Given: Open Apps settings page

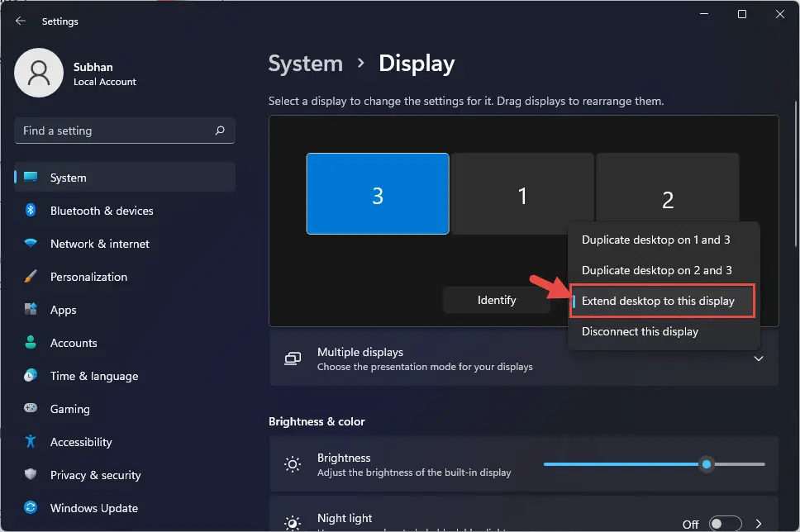Looking at the screenshot, I should (x=125, y=310).
